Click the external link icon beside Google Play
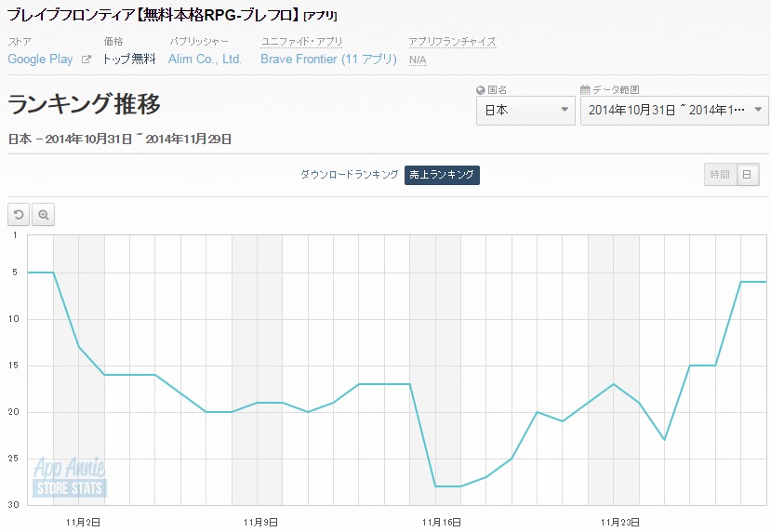The width and height of the screenshot is (771, 532). tap(86, 60)
